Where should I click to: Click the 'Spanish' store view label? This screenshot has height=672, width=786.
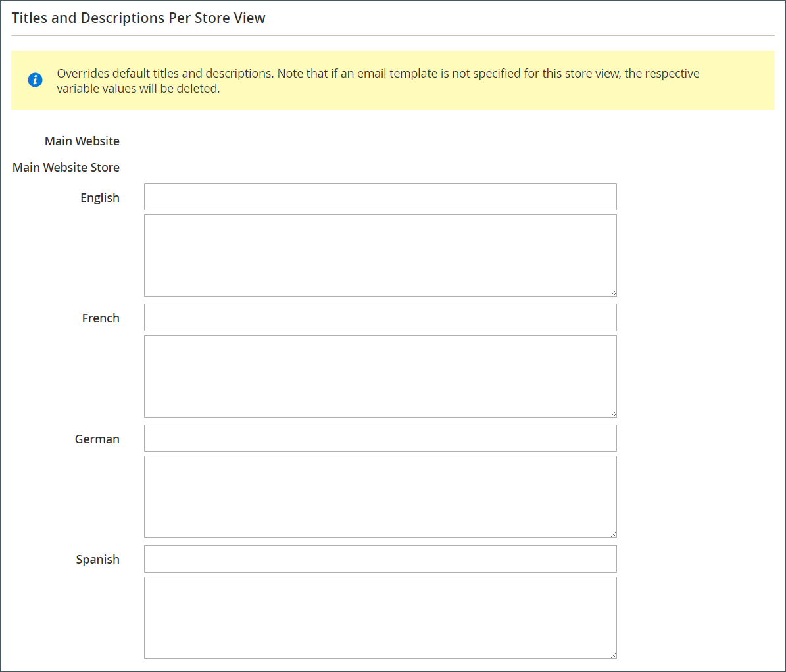click(x=98, y=560)
